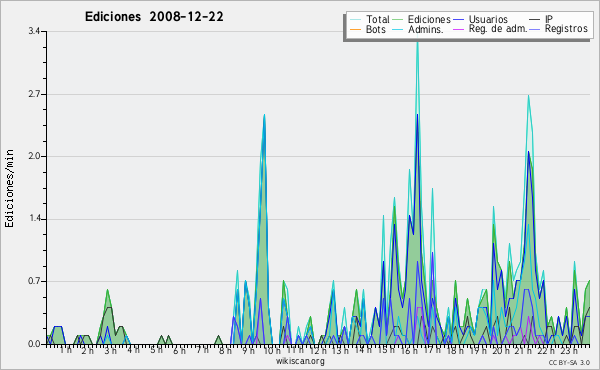600x370 pixels.
Task: Click the y-axis value 1.4
Action: click(x=34, y=219)
